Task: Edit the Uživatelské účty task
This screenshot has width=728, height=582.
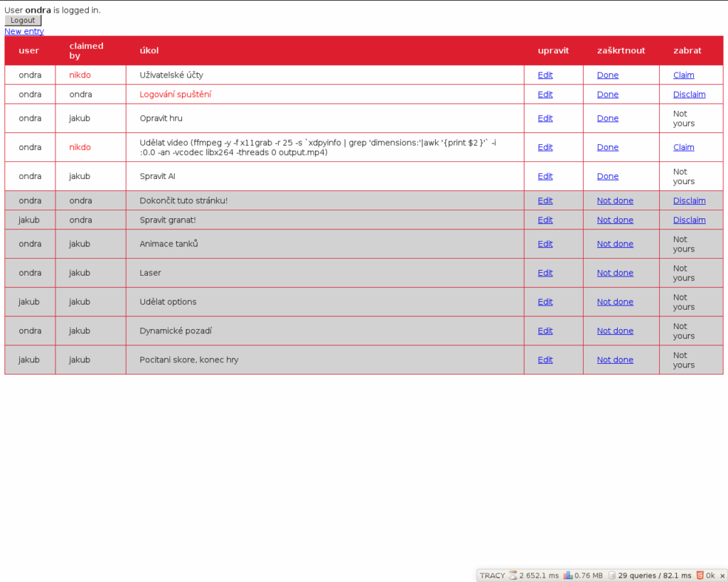Action: [545, 75]
